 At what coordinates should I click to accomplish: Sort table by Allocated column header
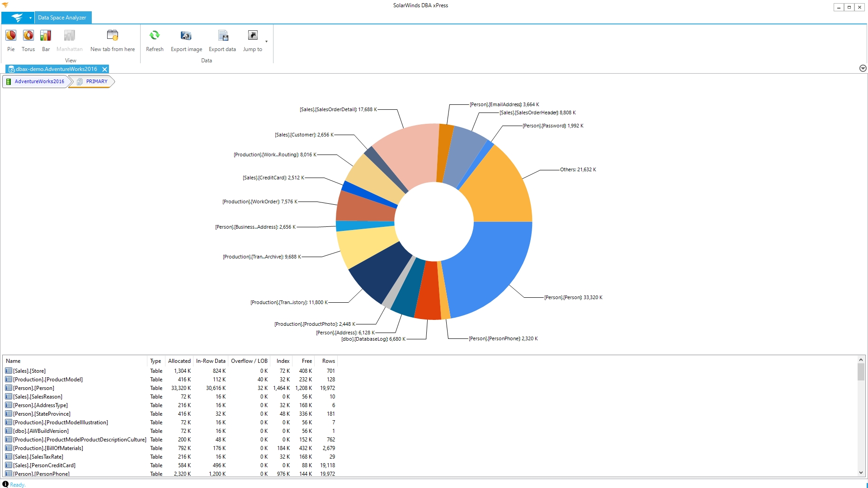(x=179, y=361)
